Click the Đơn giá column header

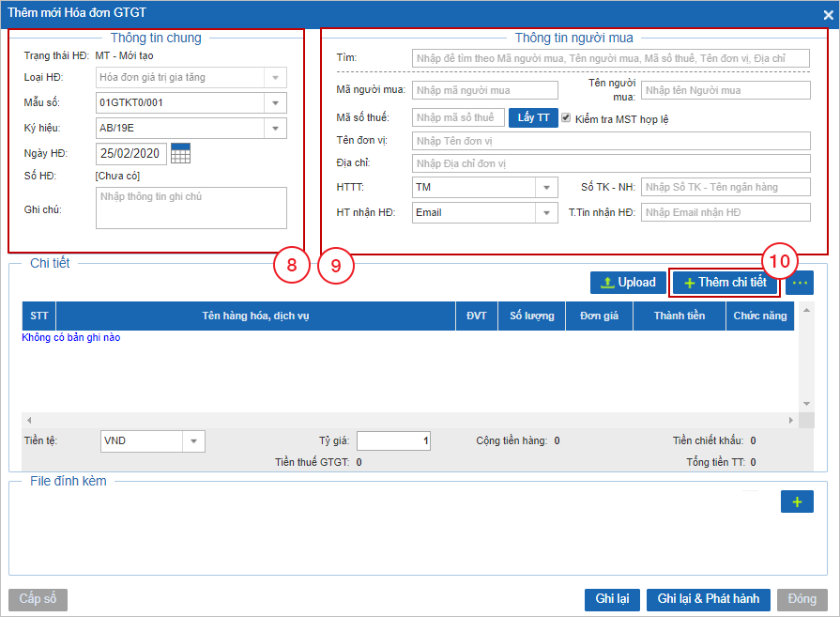(599, 316)
